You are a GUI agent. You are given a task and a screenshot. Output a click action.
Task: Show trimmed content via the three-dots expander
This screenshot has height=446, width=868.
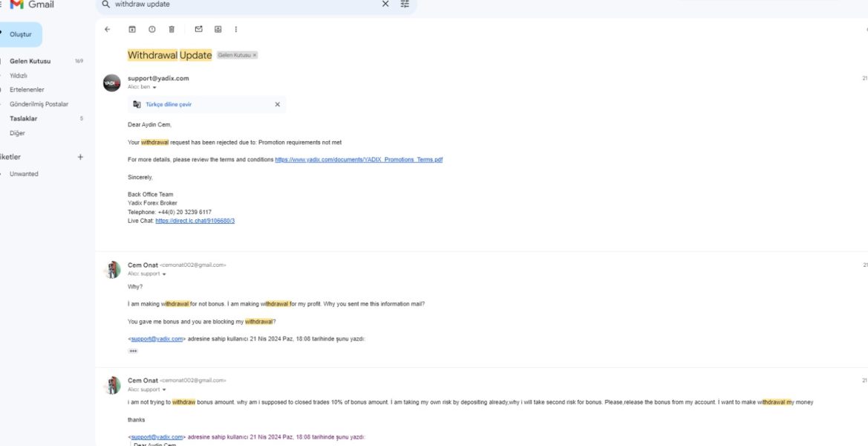click(x=133, y=352)
